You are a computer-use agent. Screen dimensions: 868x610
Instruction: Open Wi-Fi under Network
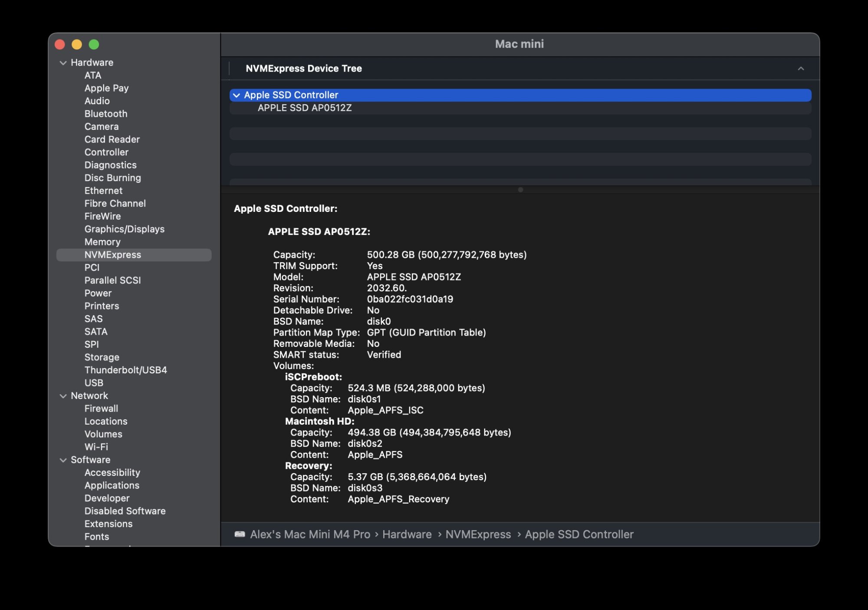pyautogui.click(x=96, y=447)
